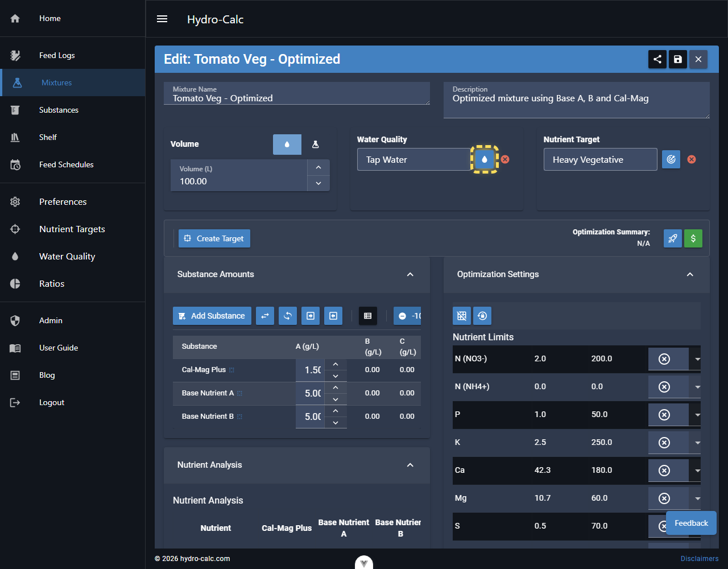
Task: Remove the Tap Water selection
Action: pyautogui.click(x=505, y=159)
